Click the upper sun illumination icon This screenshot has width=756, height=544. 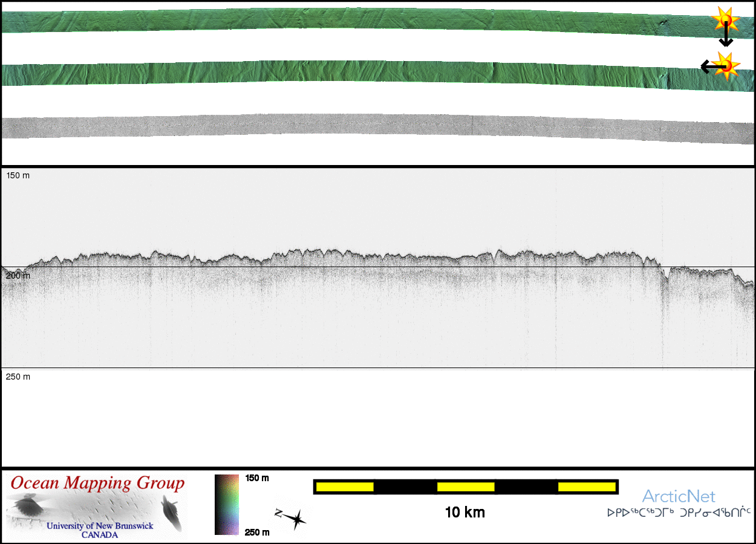(x=725, y=20)
